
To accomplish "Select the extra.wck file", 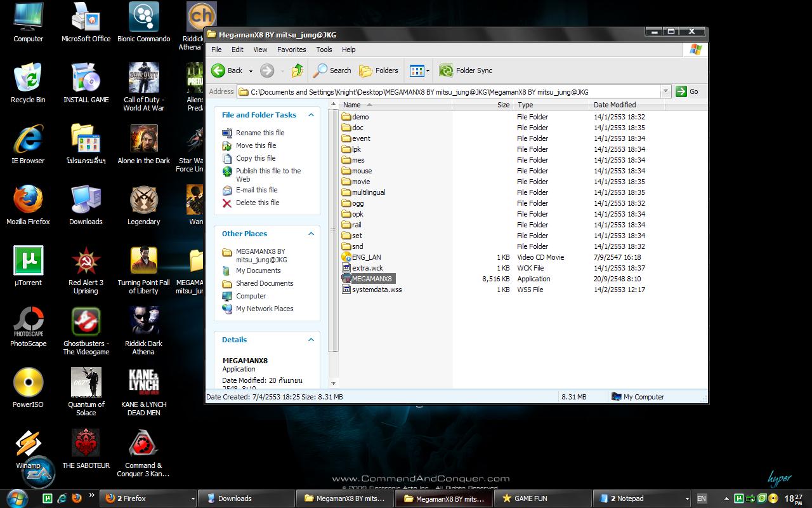I will (x=362, y=268).
